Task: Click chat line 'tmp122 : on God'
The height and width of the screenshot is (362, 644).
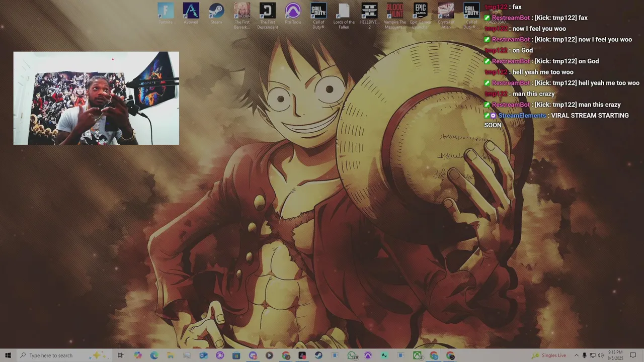Action: [508, 50]
